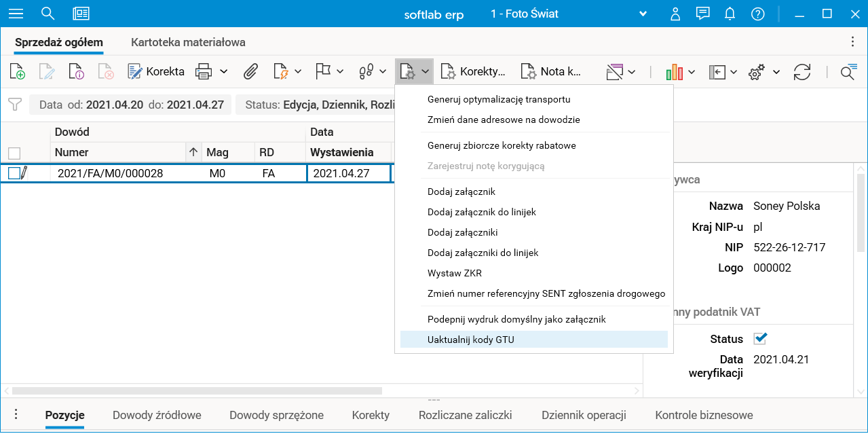Click the Wystawienia date cell 2021.04.27
The image size is (868, 436).
341,173
